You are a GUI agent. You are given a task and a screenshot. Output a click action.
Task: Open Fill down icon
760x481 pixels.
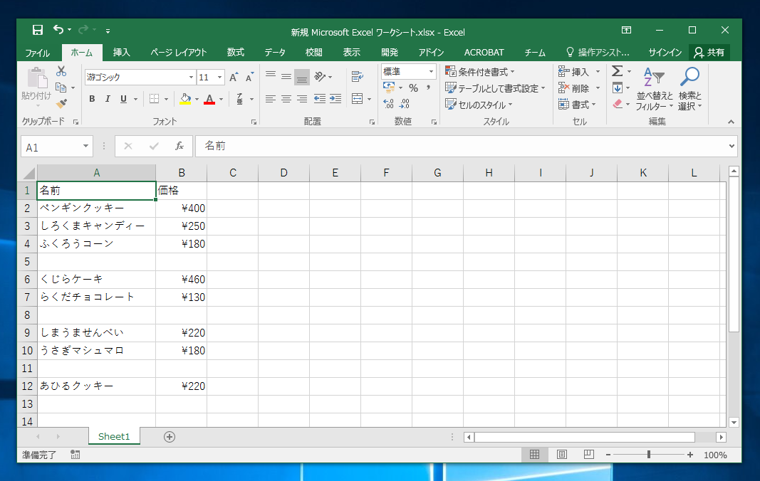tap(617, 88)
